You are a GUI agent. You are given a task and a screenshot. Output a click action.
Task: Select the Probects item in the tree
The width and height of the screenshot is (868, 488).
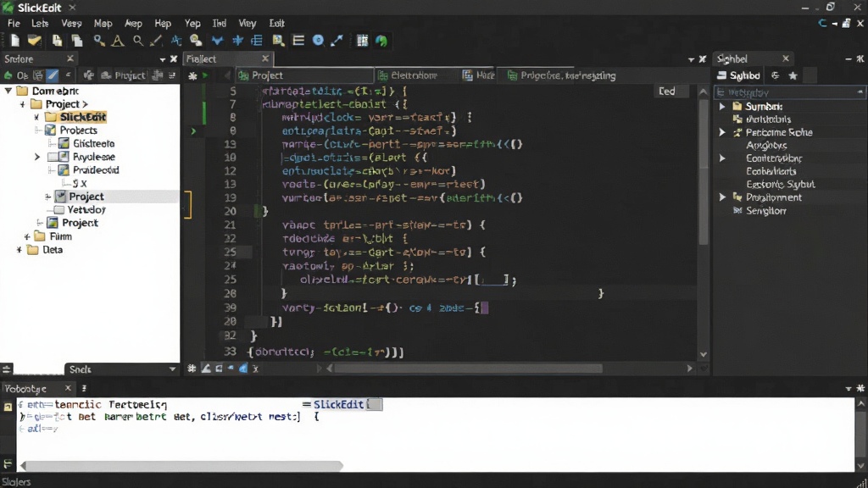[x=79, y=130]
